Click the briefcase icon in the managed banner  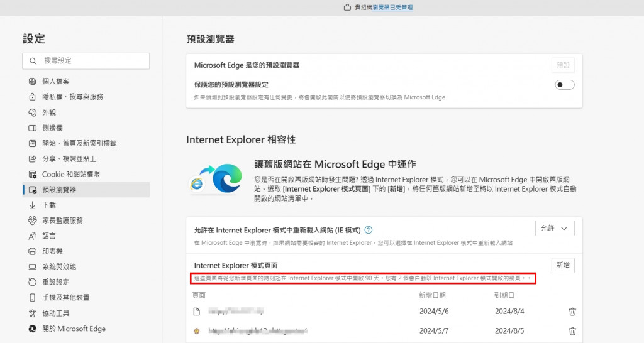[347, 8]
